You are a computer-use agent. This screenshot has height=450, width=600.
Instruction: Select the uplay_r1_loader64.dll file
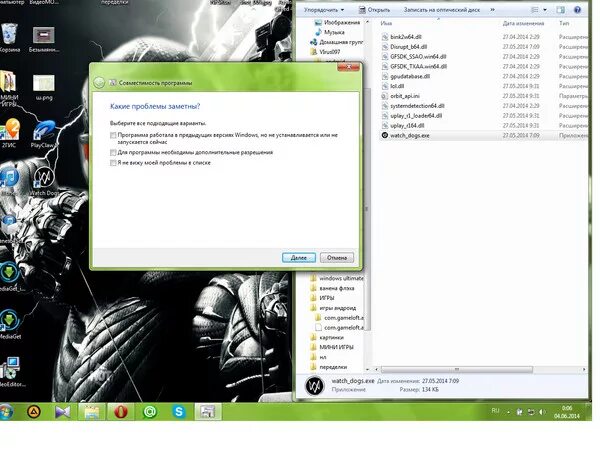pos(416,116)
